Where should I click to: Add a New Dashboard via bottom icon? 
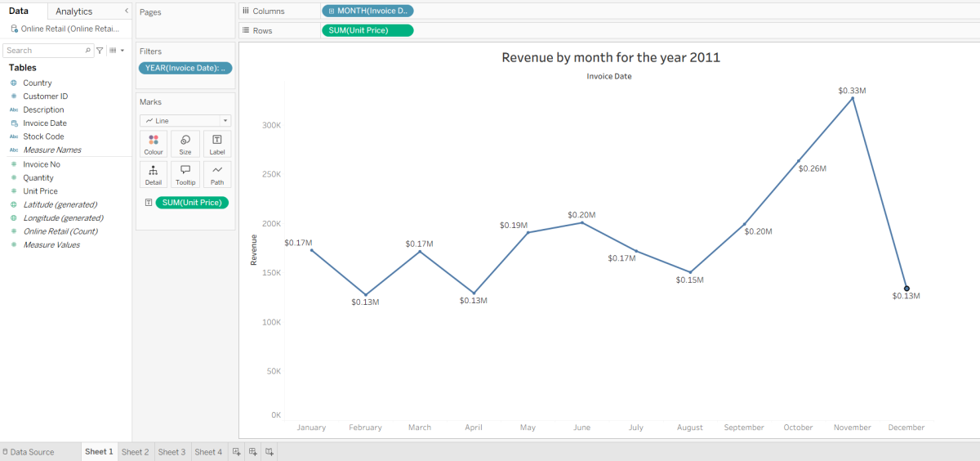pyautogui.click(x=252, y=452)
